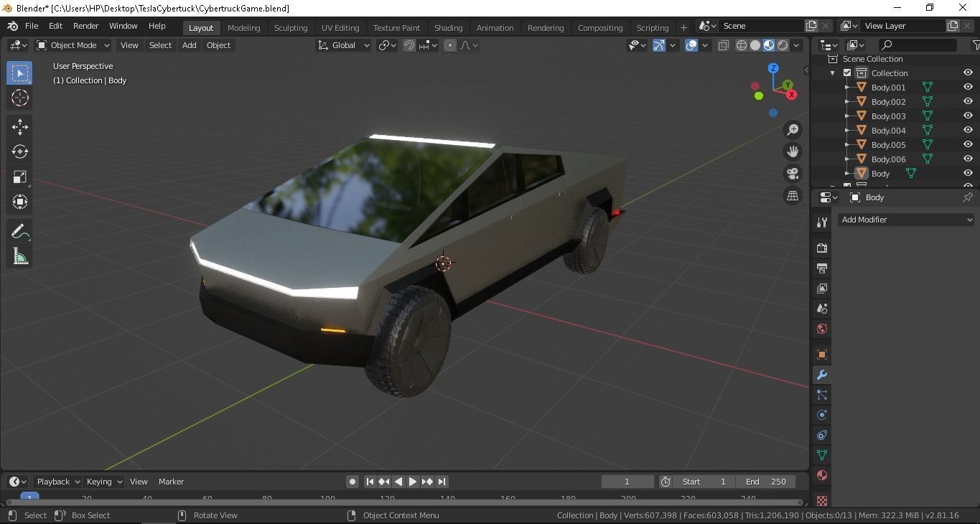Open the File menu
This screenshot has width=980, height=524.
[x=32, y=26]
